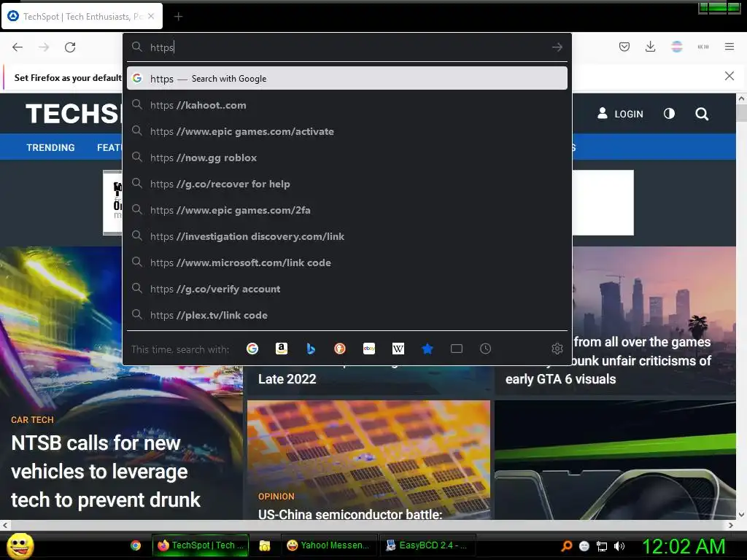747x560 pixels.
Task: Click the browser back arrow
Action: [18, 47]
